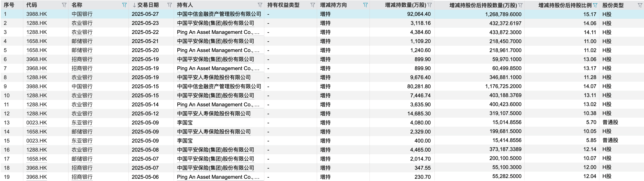Open 中国中信金融资产管理股份有限公司 holder link in row 1
The image size is (644, 181).
219,14
